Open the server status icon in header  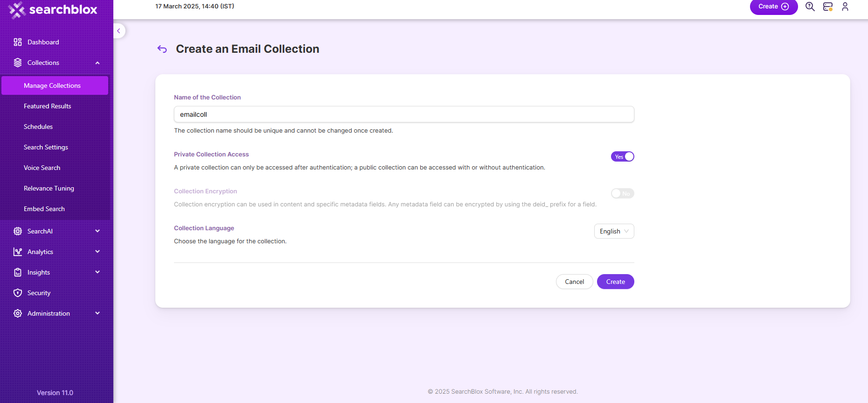coord(828,7)
